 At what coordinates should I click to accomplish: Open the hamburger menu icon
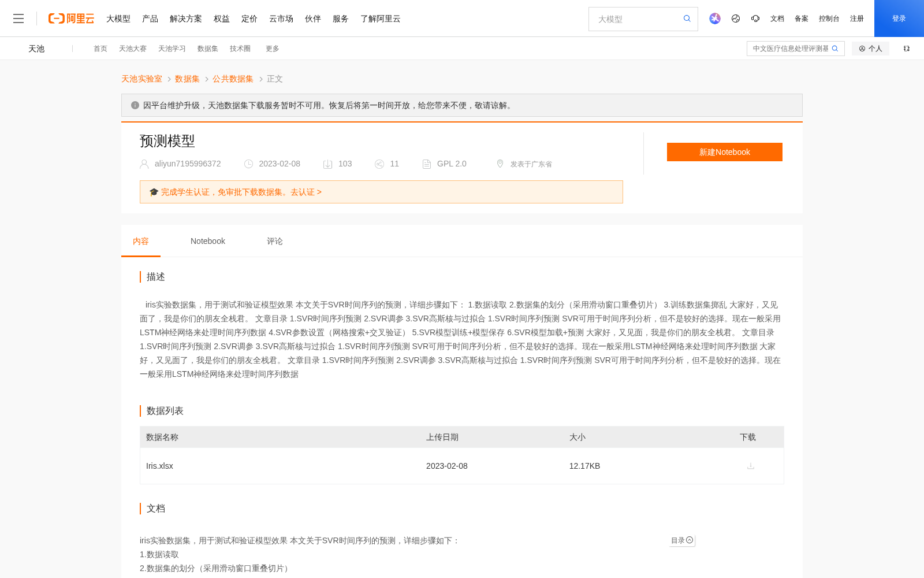tap(18, 18)
